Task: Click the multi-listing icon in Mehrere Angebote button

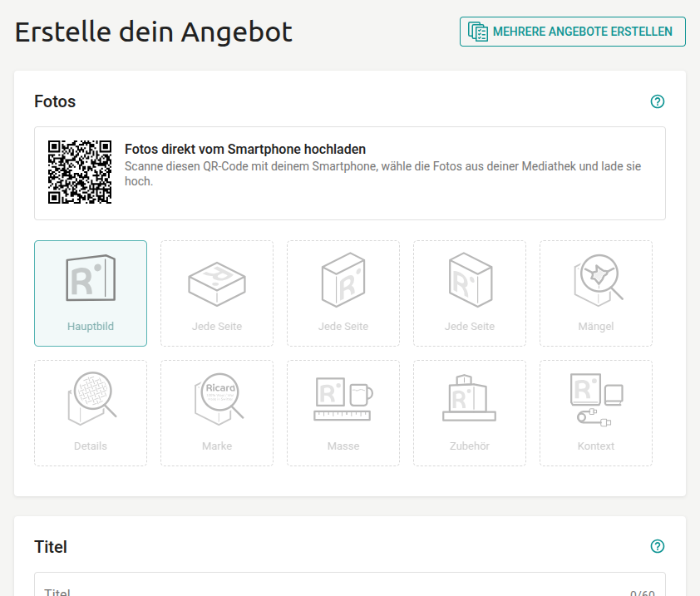Action: (478, 32)
